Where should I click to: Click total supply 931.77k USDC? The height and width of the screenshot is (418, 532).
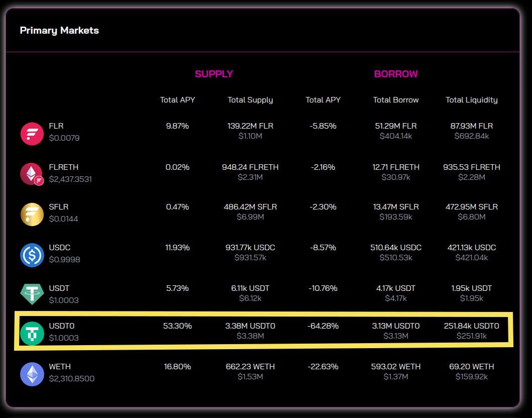(x=250, y=248)
